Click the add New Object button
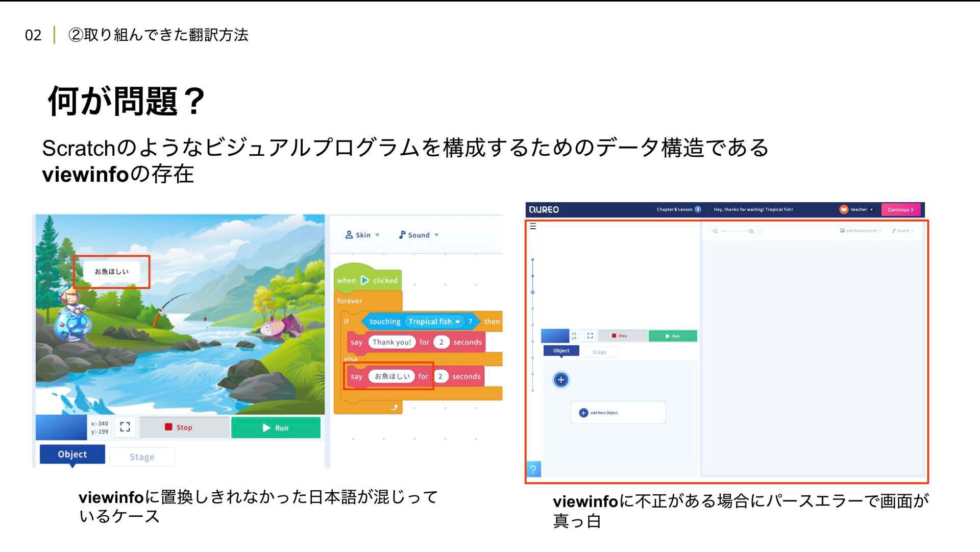 click(x=618, y=413)
